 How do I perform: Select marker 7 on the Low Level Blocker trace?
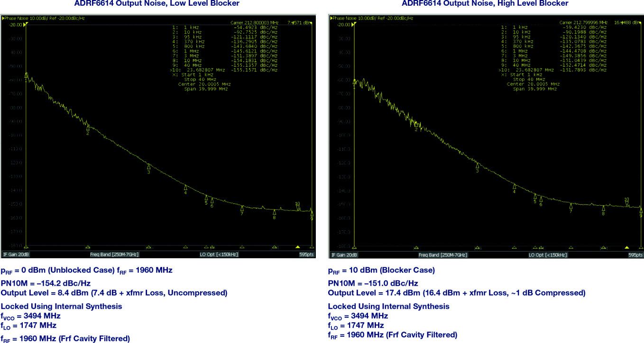click(x=242, y=210)
